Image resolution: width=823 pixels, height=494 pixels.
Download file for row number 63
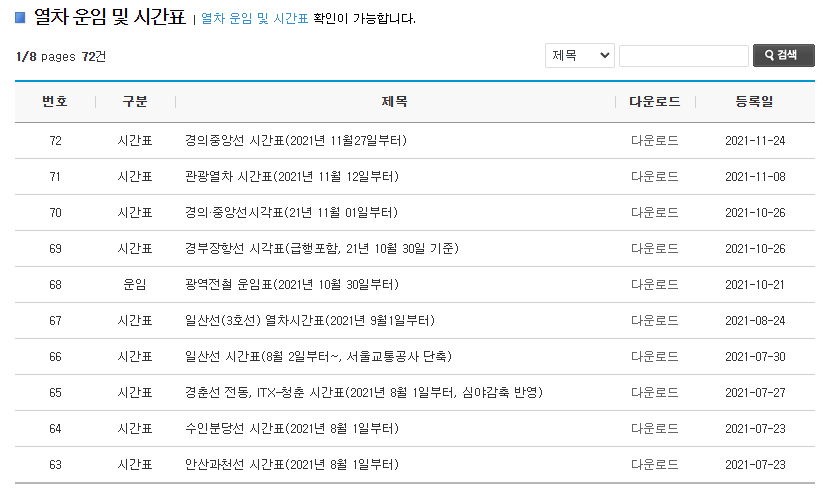[x=655, y=465]
